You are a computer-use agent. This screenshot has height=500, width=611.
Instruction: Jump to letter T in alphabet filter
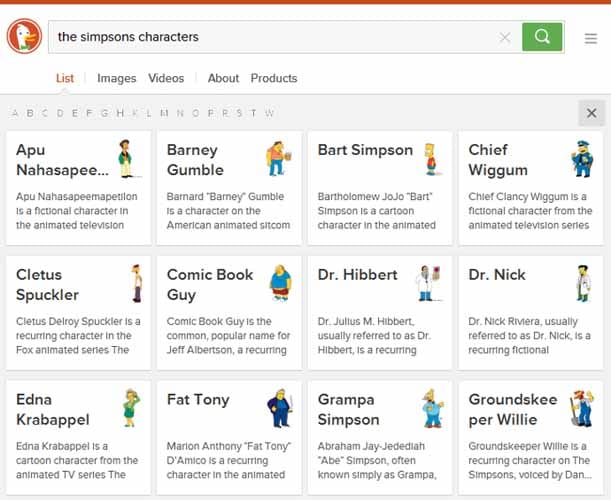[253, 113]
